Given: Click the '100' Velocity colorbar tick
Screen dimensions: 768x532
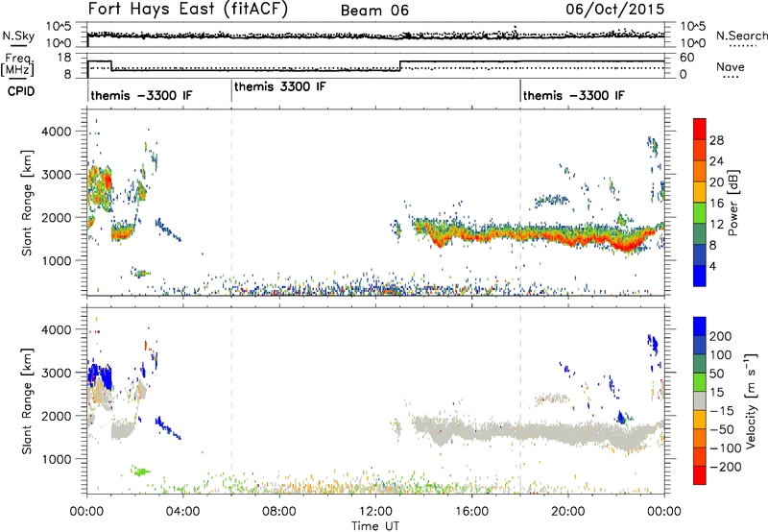Looking at the screenshot, I should [x=721, y=355].
